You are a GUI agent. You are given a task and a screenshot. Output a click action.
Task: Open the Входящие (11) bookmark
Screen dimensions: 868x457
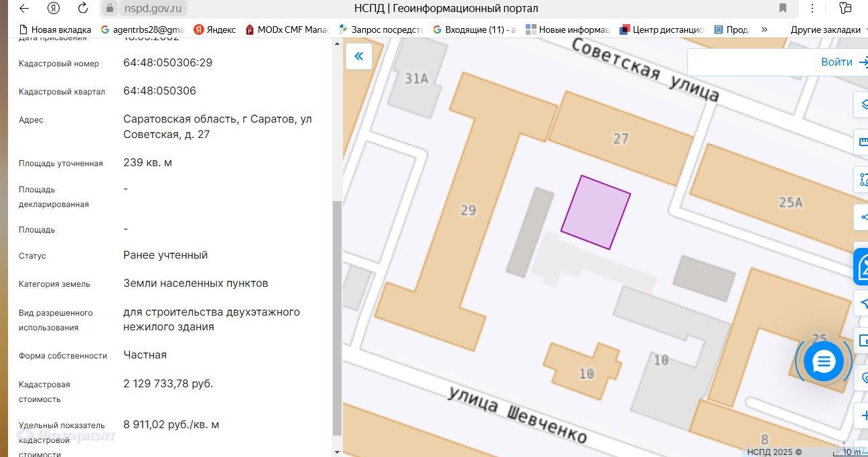(474, 29)
